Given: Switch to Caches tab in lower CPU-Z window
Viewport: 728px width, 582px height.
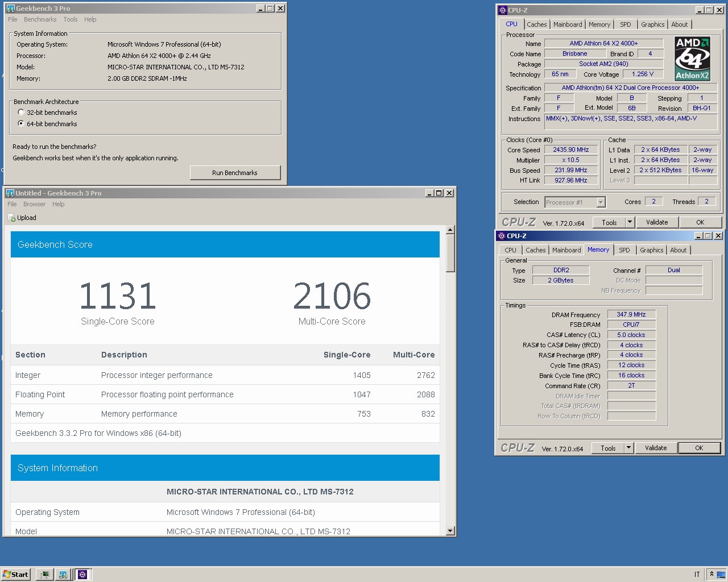Looking at the screenshot, I should (x=535, y=250).
